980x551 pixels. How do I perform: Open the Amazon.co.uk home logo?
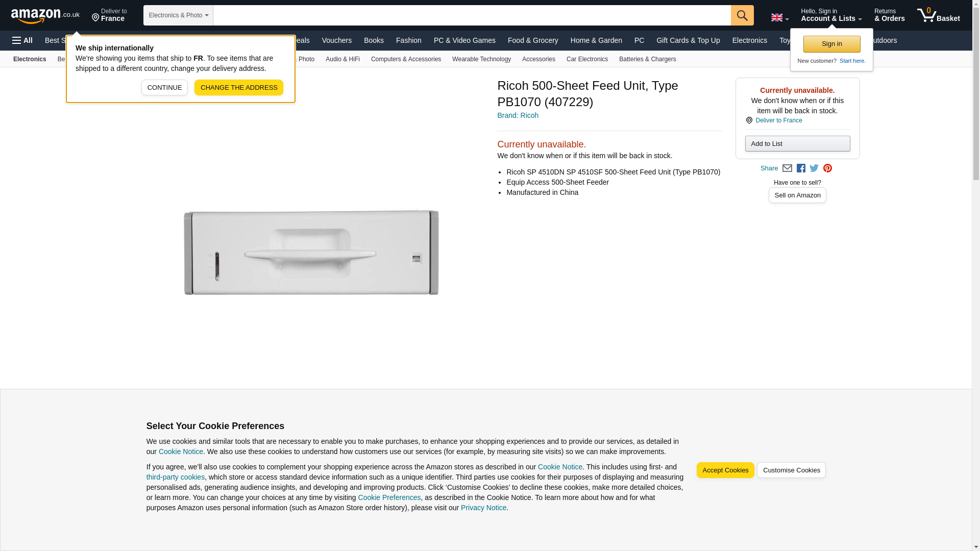[x=45, y=15]
